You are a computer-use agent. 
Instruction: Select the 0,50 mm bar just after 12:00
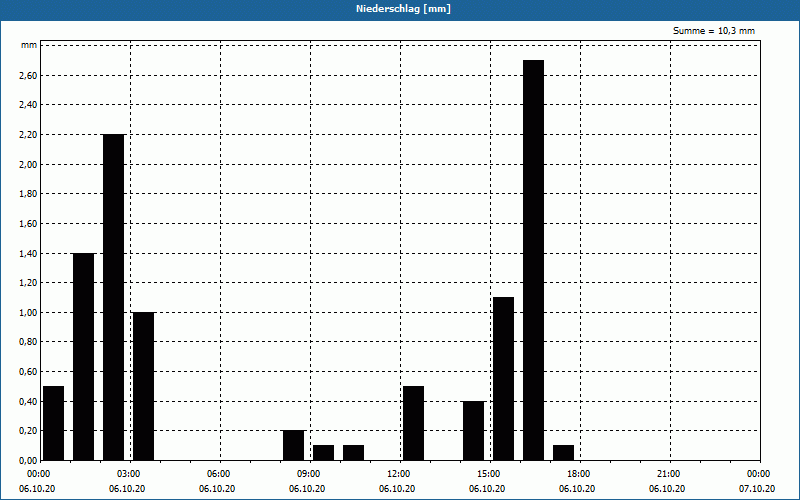(x=413, y=423)
